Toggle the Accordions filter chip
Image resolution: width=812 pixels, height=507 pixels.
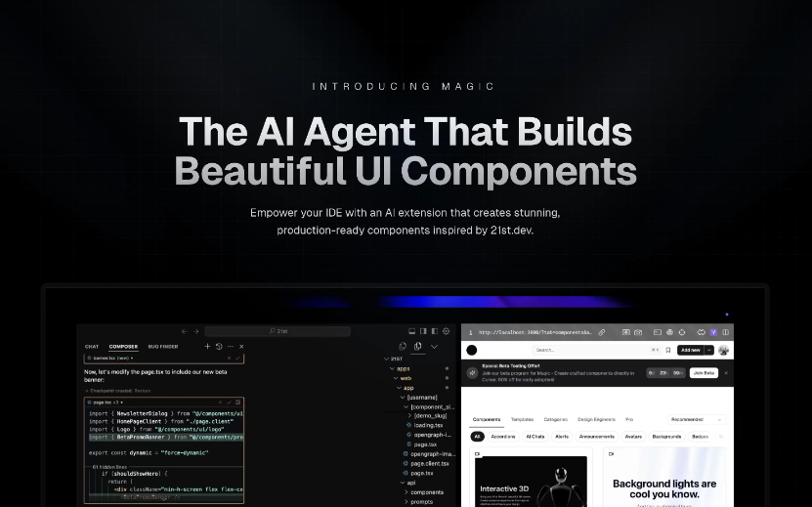pos(503,437)
